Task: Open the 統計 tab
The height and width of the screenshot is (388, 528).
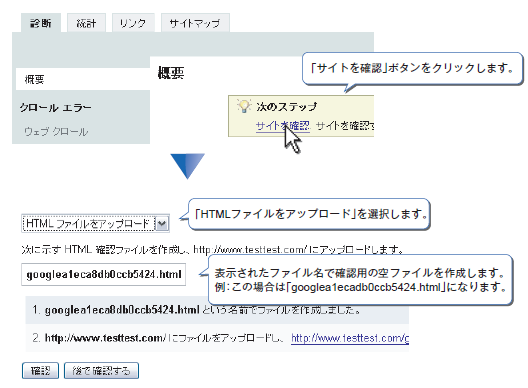Action: (87, 23)
